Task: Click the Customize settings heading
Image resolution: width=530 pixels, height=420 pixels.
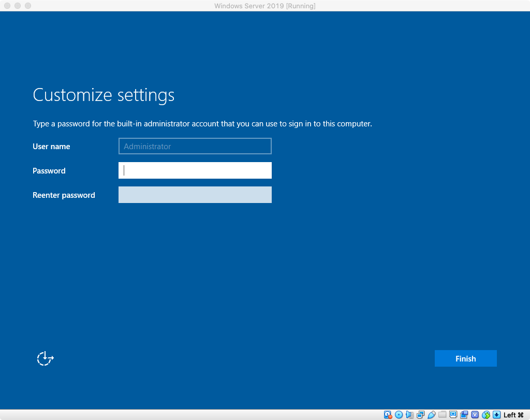Action: 104,95
